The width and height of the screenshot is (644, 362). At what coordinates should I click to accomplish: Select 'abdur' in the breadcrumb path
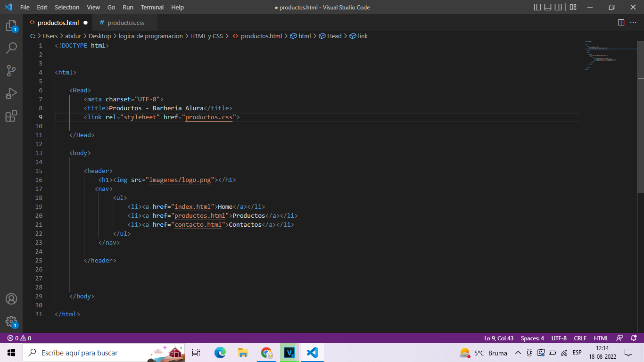73,36
